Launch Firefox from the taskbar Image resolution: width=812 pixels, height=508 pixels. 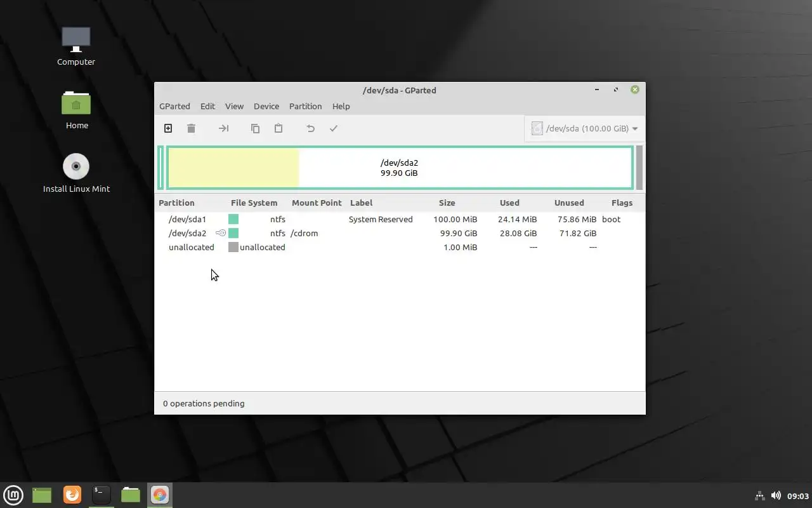pos(72,495)
